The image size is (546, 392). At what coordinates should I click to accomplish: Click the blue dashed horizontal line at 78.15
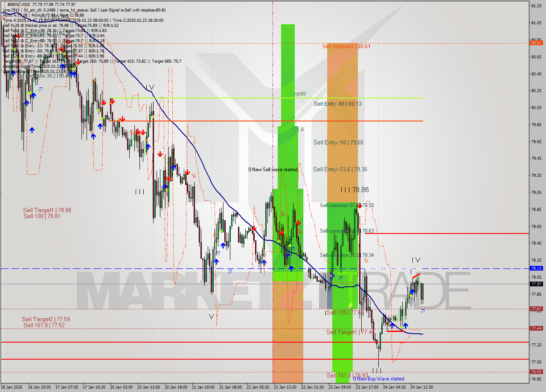pos(264,268)
